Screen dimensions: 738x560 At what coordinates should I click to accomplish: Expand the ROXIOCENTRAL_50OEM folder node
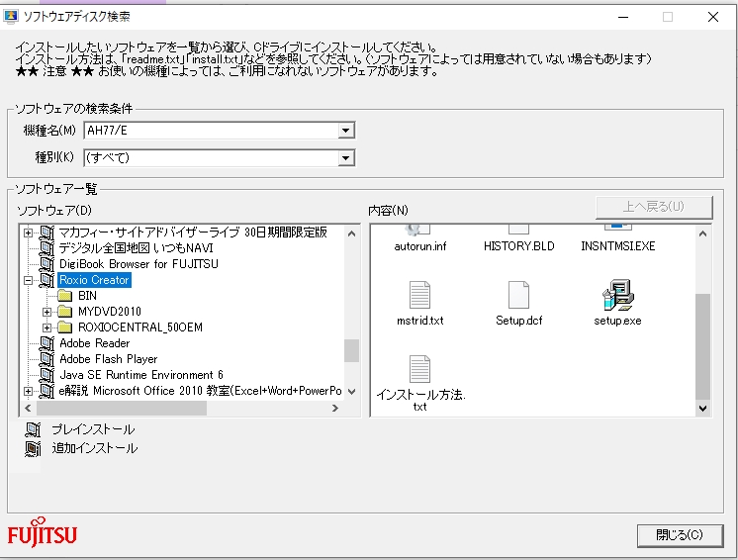coord(46,327)
